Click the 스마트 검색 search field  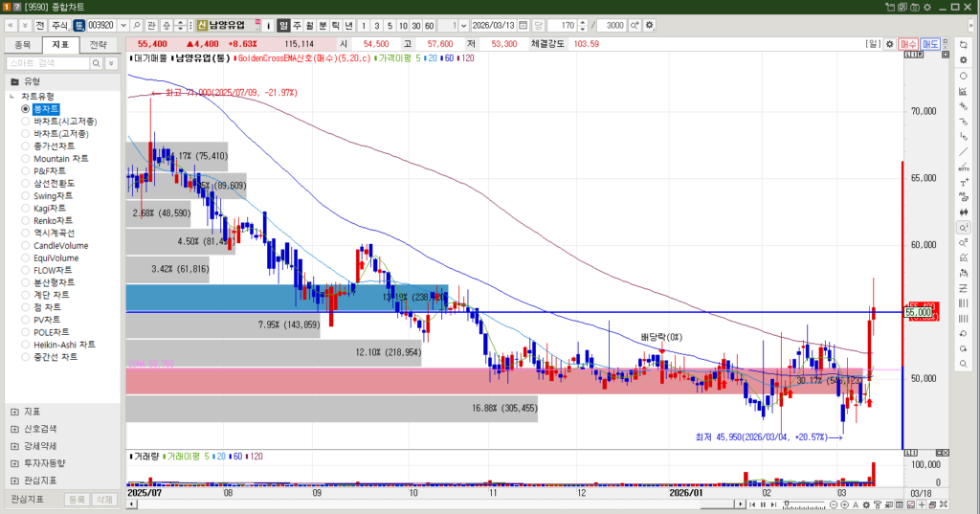(48, 62)
